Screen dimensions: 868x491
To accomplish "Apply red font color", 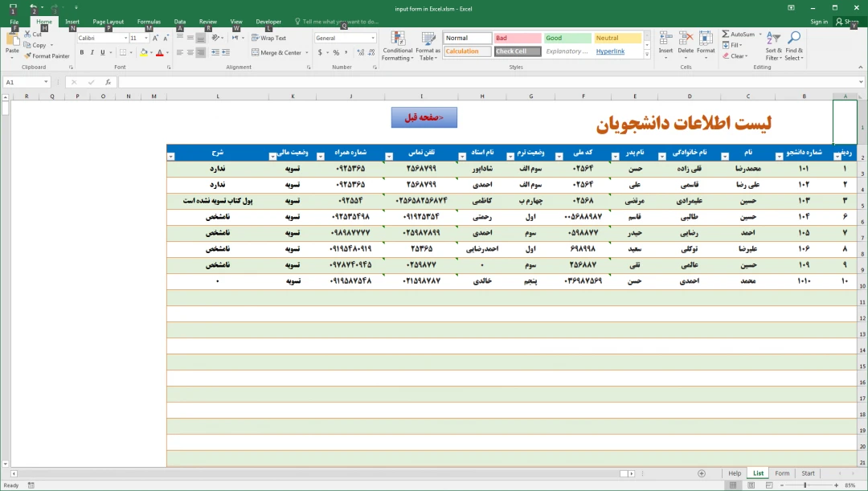I will (x=159, y=52).
